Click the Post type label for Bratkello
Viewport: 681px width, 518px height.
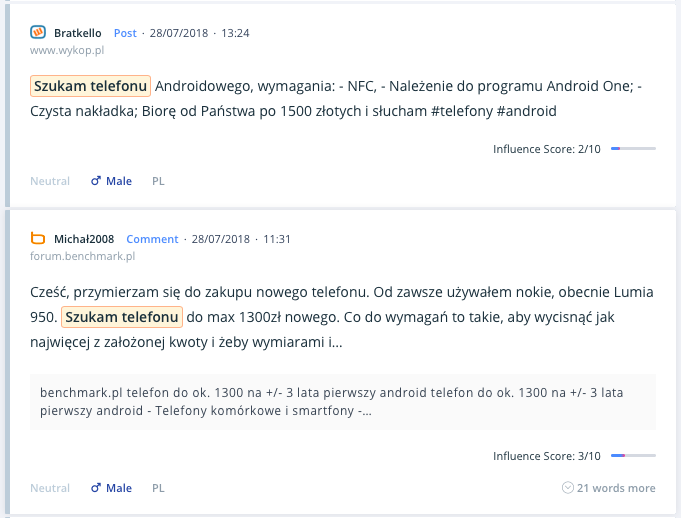[x=125, y=33]
